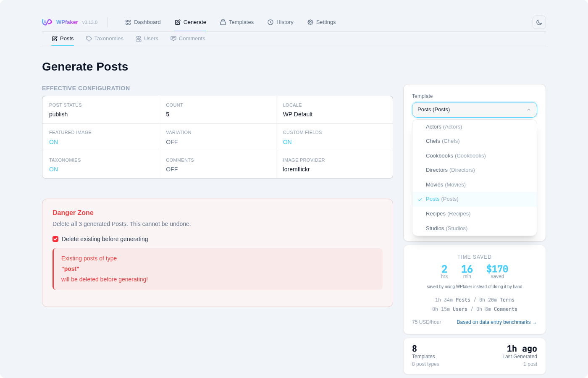Enable the Comments OFF setting
This screenshot has width=588, height=378.
tap(172, 169)
